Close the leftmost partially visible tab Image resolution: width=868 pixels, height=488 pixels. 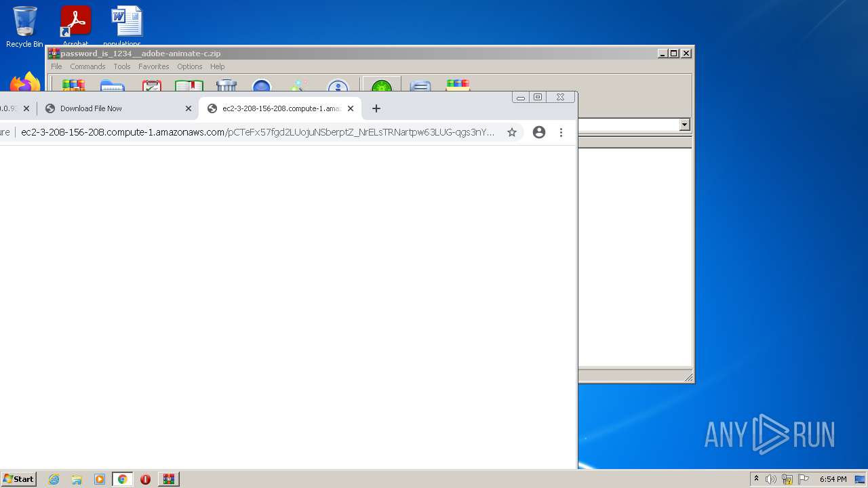(26, 108)
